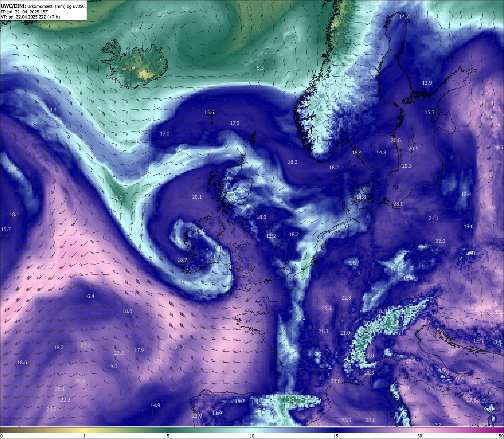
Task: Click the 23.3 map value
Action: tap(369, 373)
